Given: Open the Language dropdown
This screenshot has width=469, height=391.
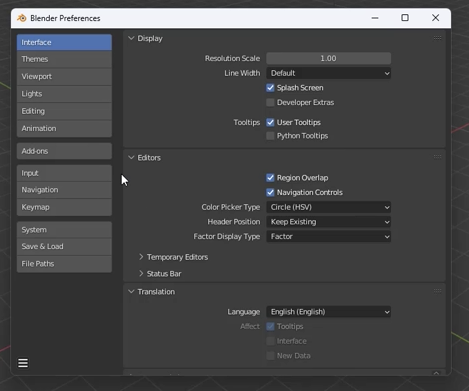Looking at the screenshot, I should pyautogui.click(x=328, y=312).
